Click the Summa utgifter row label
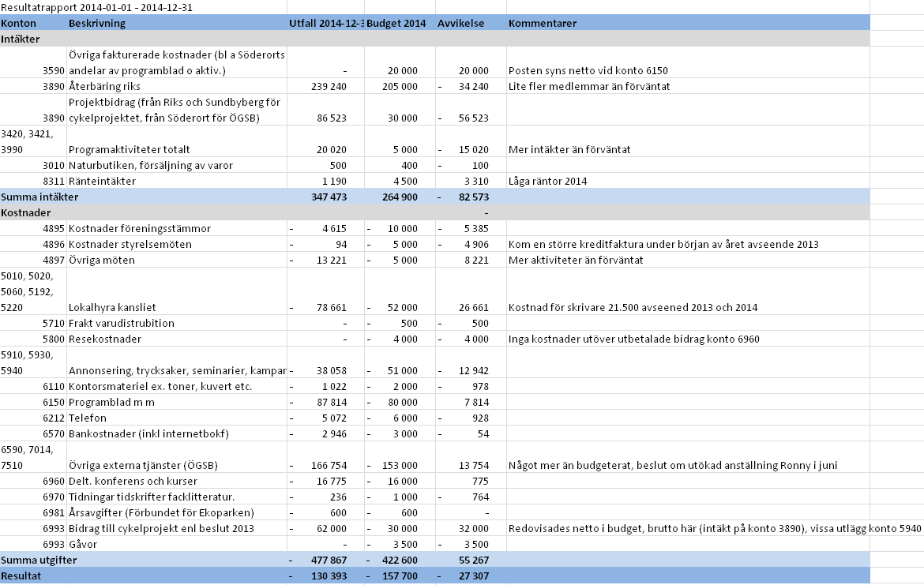924x585 pixels. pyautogui.click(x=39, y=561)
